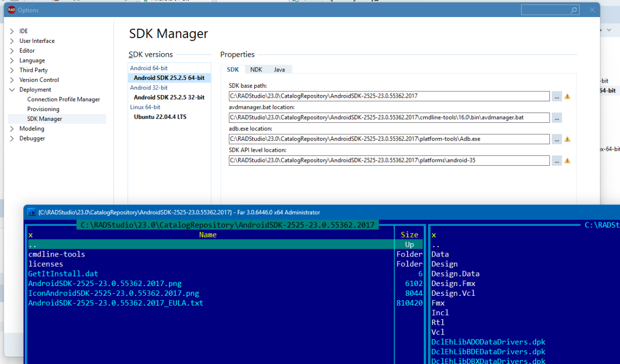Select licenses folder in Far Manager
The height and width of the screenshot is (364, 620).
[x=46, y=264]
